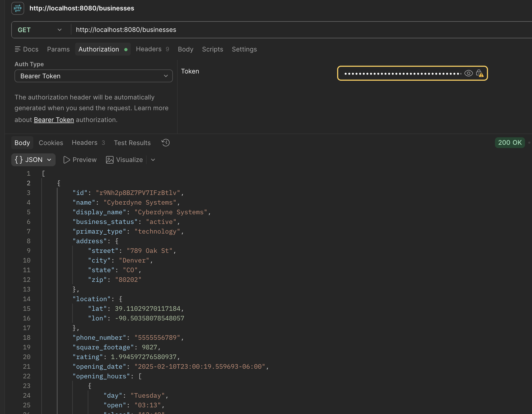Open the response Headers 3 tab
The image size is (532, 414).
click(x=88, y=143)
